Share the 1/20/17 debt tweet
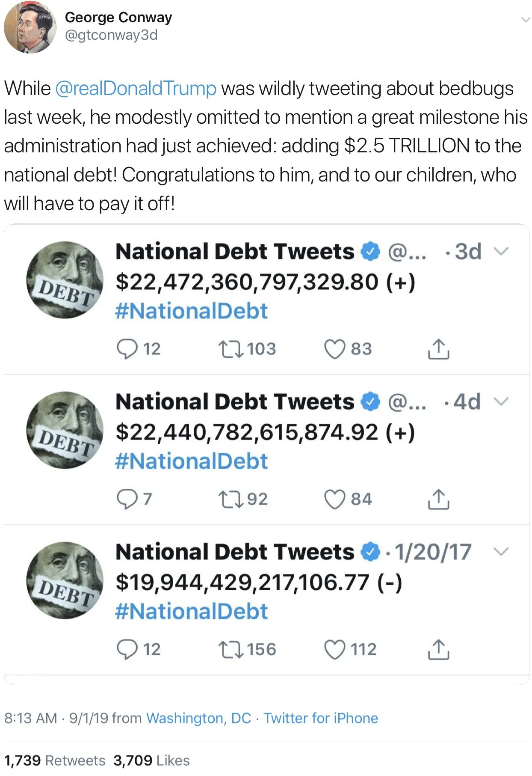The image size is (532, 776). (438, 649)
